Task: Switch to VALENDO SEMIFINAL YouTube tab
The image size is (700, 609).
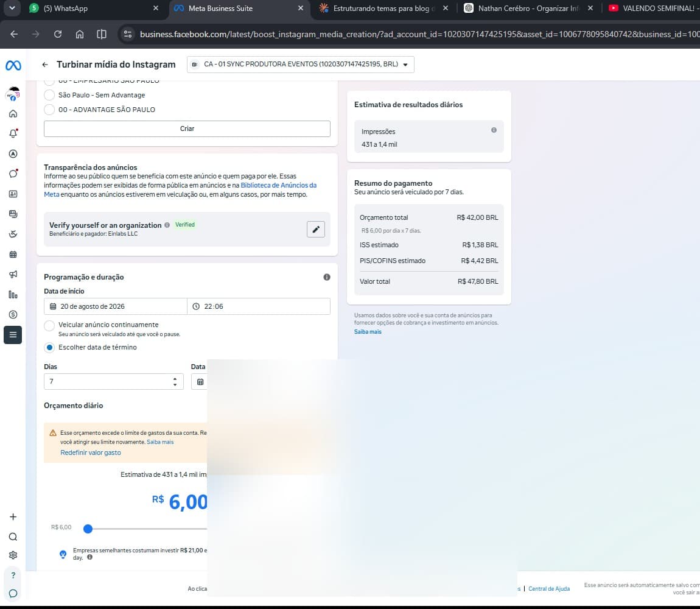Action: (654, 8)
